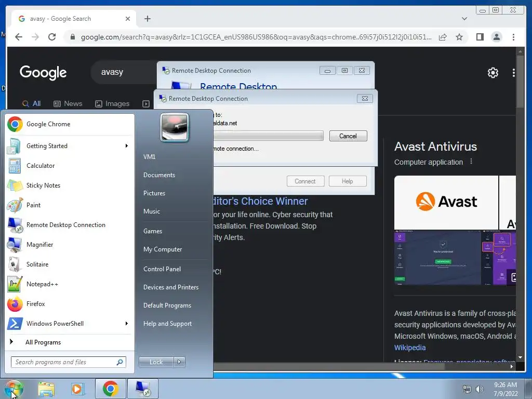This screenshot has width=532, height=399.
Task: Open a new Chrome tab
Action: tap(147, 19)
